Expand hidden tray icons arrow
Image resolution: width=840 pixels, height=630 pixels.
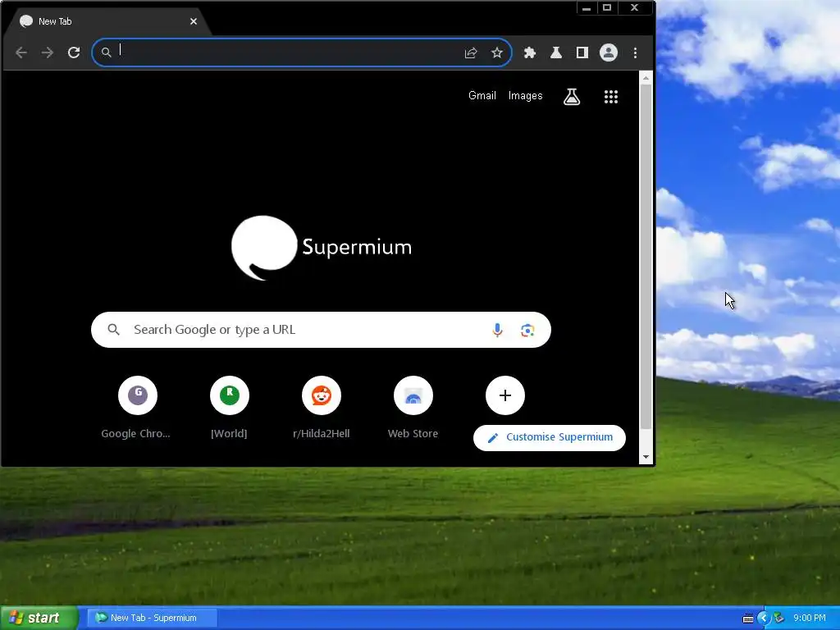pyautogui.click(x=764, y=619)
